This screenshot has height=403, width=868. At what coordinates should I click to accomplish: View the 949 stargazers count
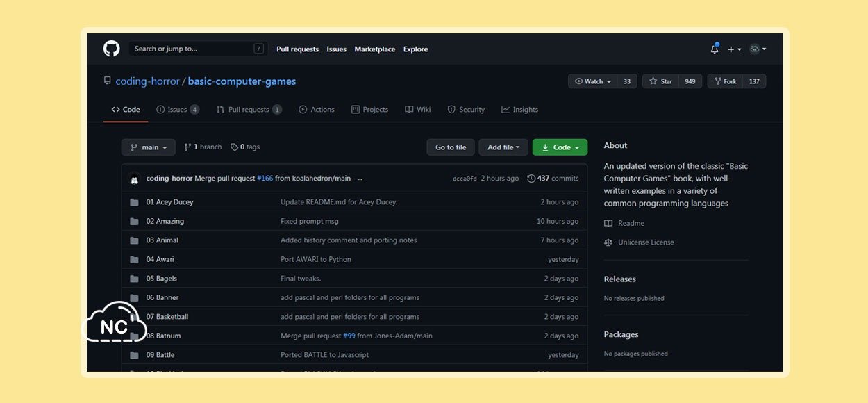690,81
